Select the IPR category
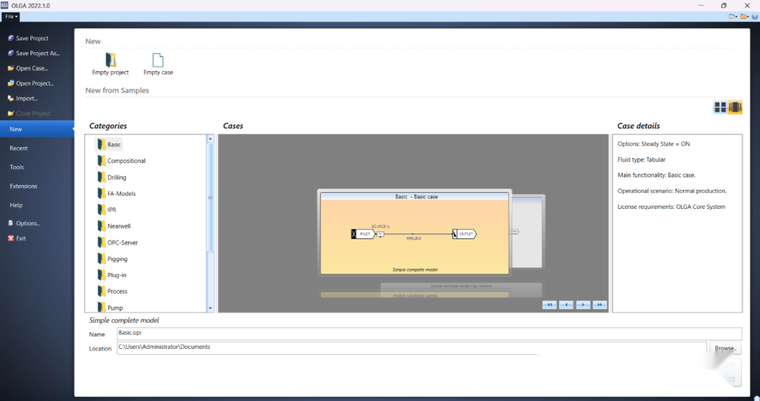Screen dimensions: 760x401 tap(107, 209)
